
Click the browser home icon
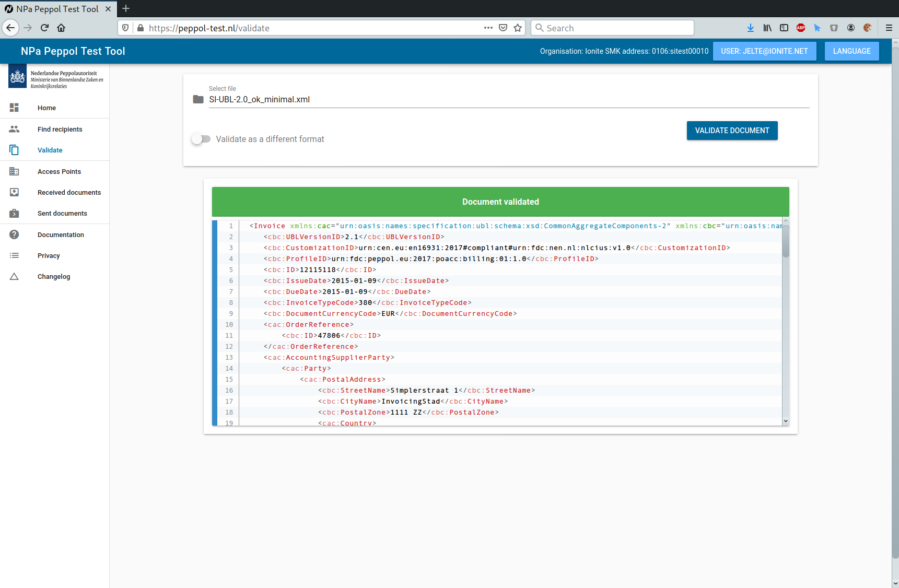click(61, 28)
